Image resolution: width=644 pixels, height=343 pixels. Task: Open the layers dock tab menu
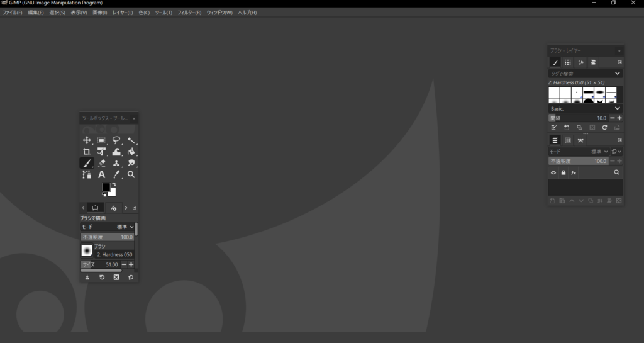[x=619, y=140]
